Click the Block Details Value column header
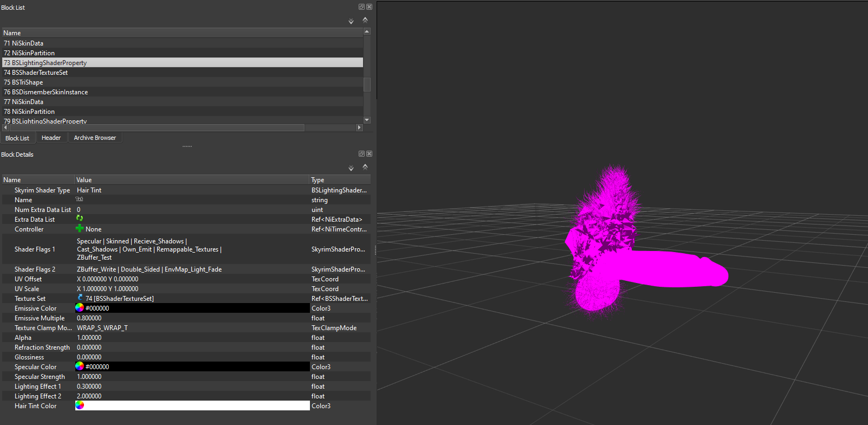 192,179
